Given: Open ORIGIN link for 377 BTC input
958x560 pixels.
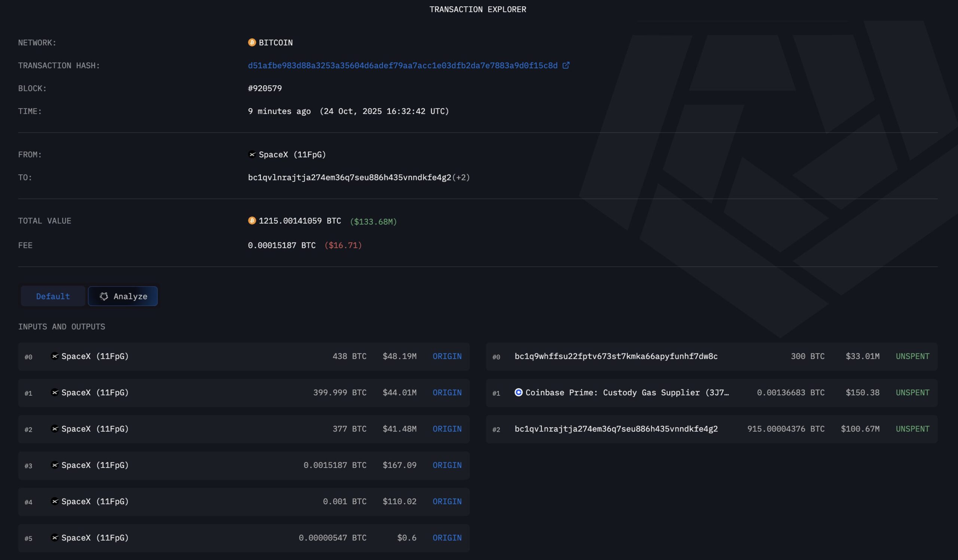Looking at the screenshot, I should click(447, 429).
